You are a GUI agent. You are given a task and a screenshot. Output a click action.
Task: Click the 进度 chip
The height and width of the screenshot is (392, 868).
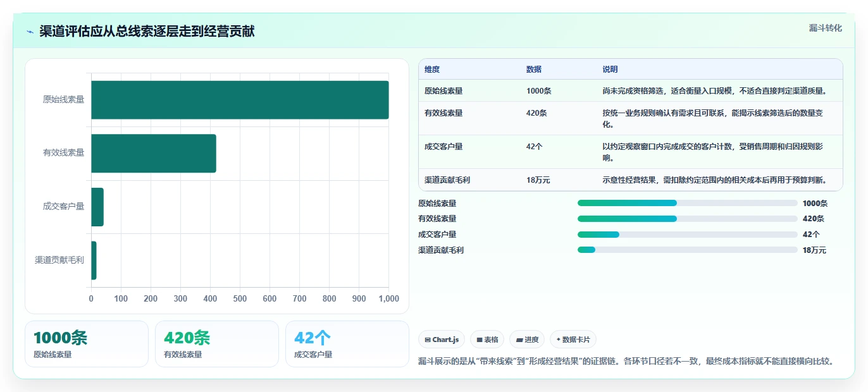(x=527, y=340)
